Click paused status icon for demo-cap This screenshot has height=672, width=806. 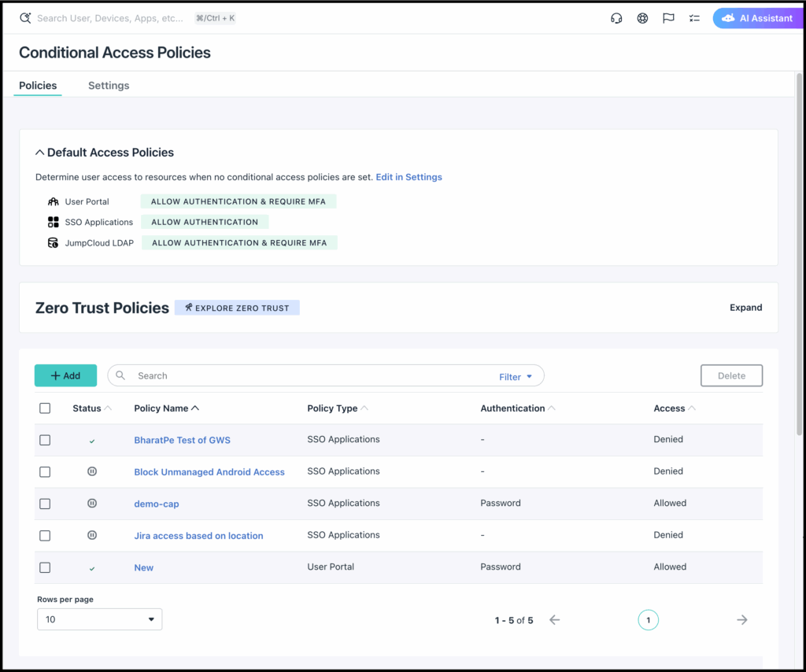[x=92, y=503]
